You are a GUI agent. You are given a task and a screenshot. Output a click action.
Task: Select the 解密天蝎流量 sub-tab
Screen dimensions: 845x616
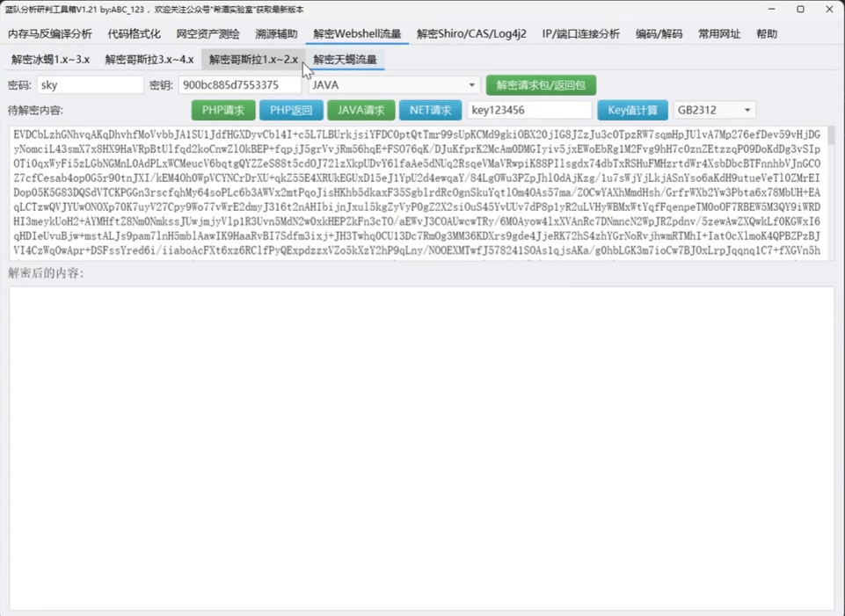345,59
